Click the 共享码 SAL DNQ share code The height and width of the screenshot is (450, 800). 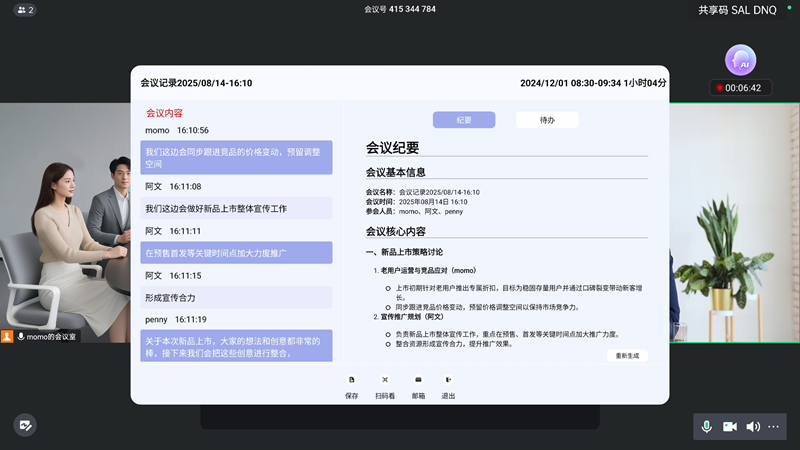click(x=737, y=9)
